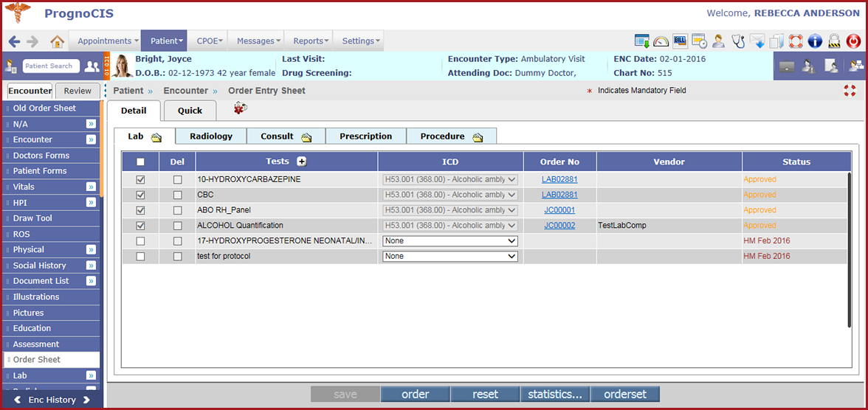Open ICD dropdown for test for protocol row

pyautogui.click(x=450, y=256)
